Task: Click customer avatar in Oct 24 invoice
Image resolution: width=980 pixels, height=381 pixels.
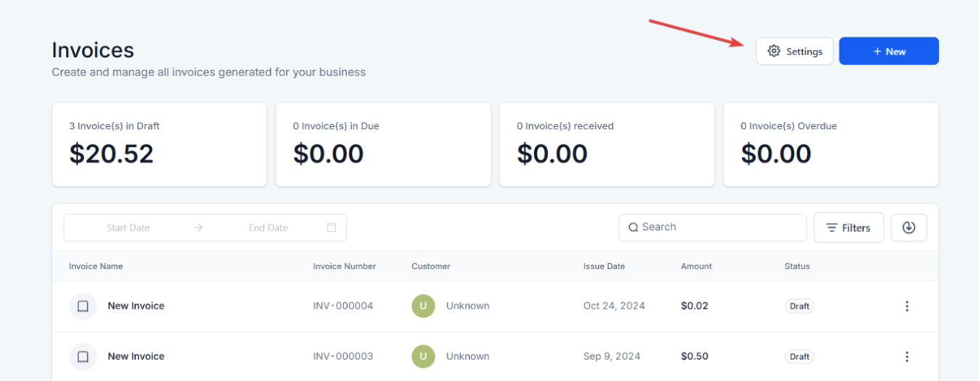Action: click(423, 306)
